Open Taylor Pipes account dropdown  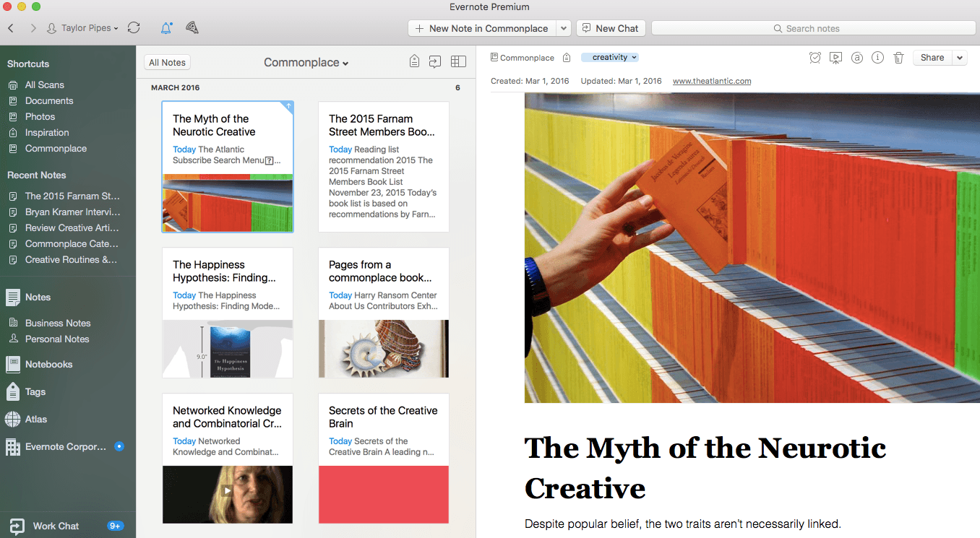[82, 28]
